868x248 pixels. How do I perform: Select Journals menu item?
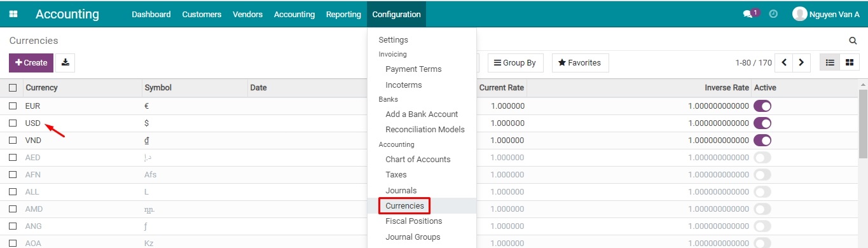tap(422, 191)
